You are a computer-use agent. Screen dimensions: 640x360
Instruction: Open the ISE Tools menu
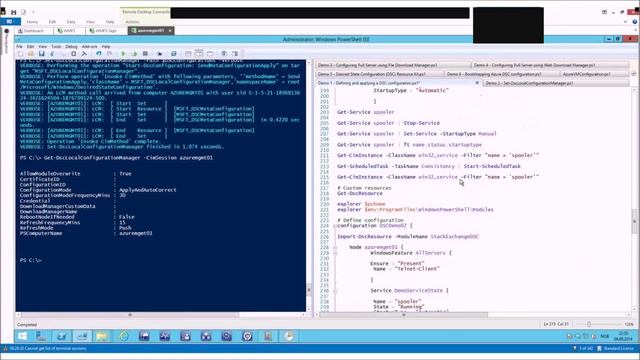pyautogui.click(x=56, y=47)
